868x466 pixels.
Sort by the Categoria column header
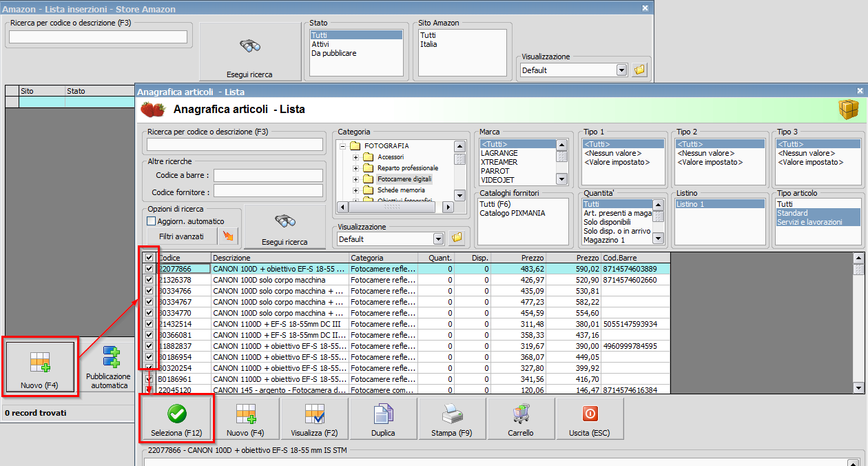[383, 258]
